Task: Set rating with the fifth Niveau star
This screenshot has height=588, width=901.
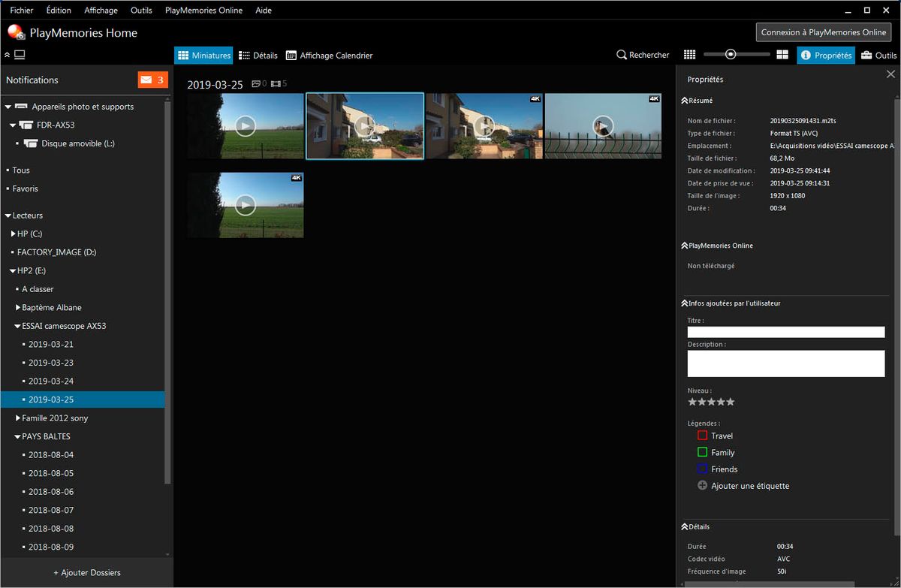Action: click(x=731, y=402)
